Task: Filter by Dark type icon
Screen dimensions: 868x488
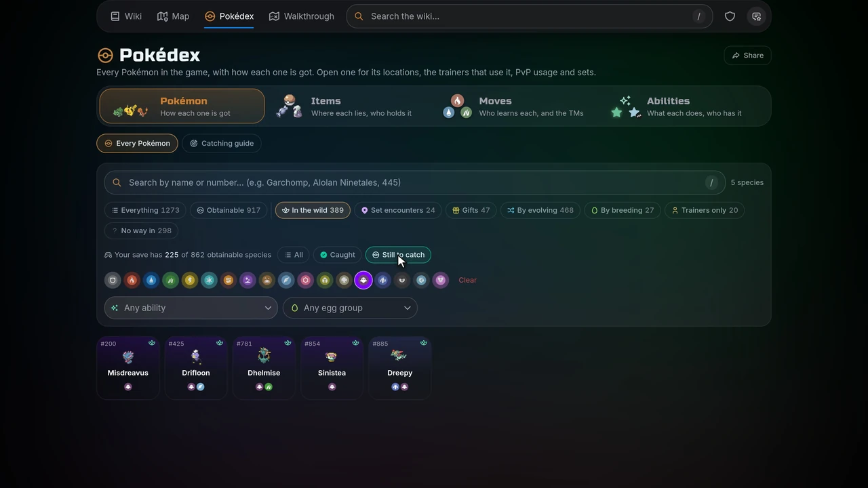Action: (402, 280)
